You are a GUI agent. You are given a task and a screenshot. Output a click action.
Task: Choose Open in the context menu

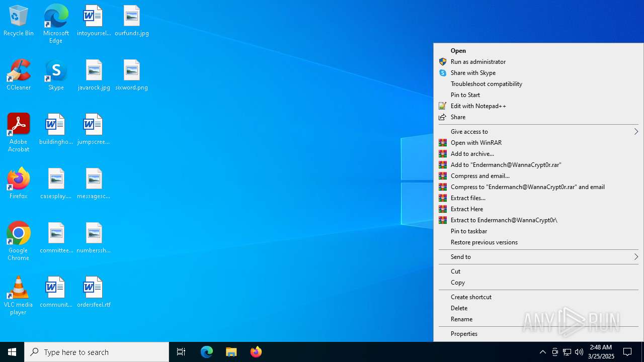pyautogui.click(x=538, y=51)
